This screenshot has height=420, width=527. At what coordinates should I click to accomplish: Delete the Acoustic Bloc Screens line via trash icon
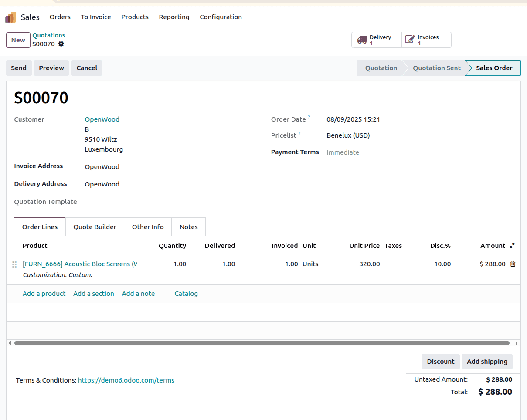pyautogui.click(x=513, y=264)
